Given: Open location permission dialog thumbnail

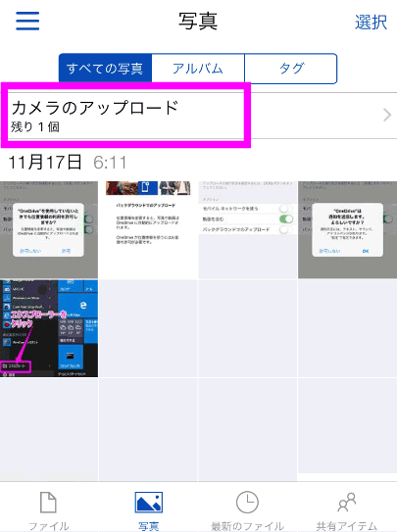Looking at the screenshot, I should [x=49, y=229].
